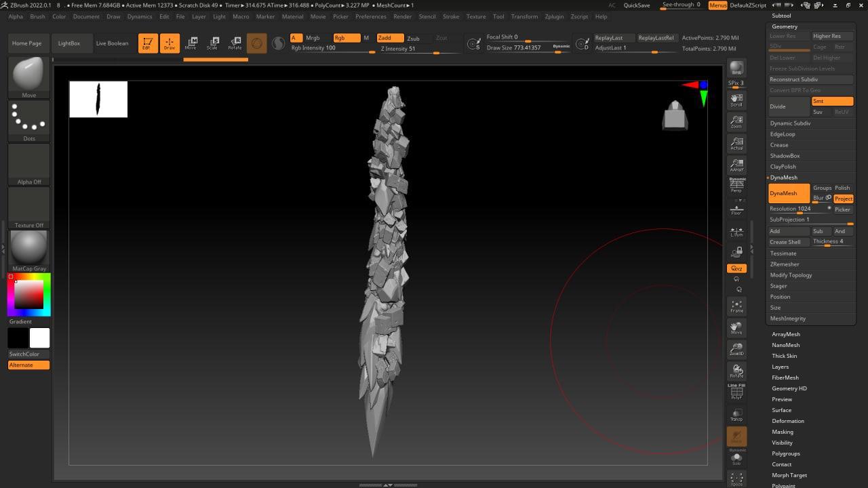Image resolution: width=868 pixels, height=488 pixels.
Task: Click the BPR render icon
Action: [x=736, y=68]
